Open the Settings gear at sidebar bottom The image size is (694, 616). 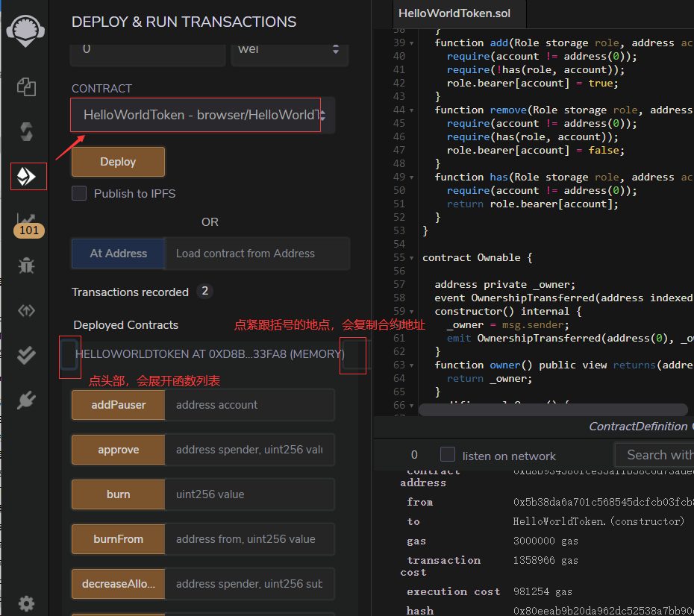click(26, 604)
